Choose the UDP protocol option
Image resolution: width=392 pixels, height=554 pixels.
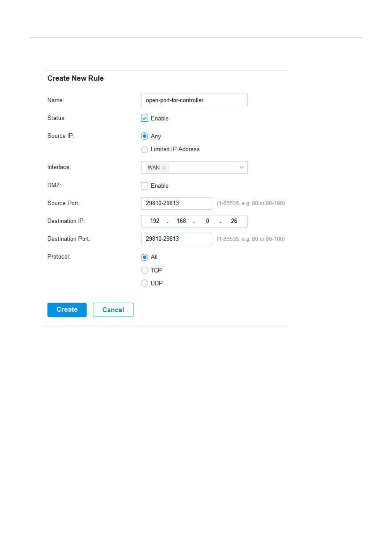(144, 283)
